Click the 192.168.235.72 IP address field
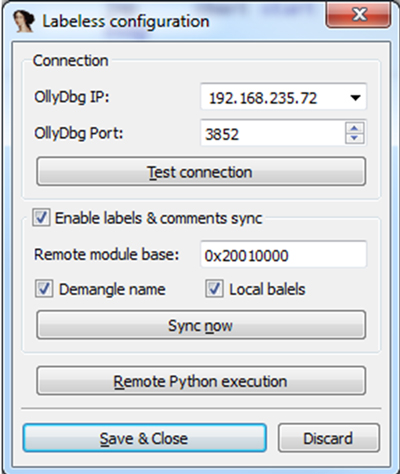 click(283, 97)
